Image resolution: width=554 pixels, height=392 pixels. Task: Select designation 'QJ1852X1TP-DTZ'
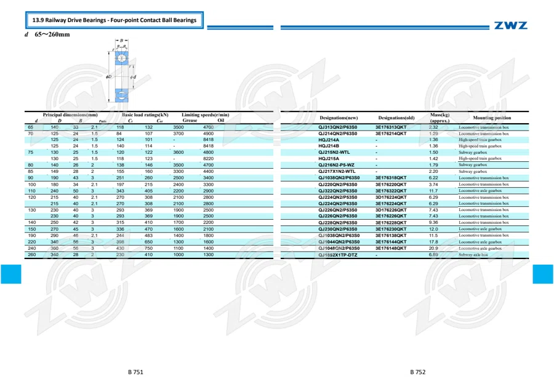[x=337, y=255]
